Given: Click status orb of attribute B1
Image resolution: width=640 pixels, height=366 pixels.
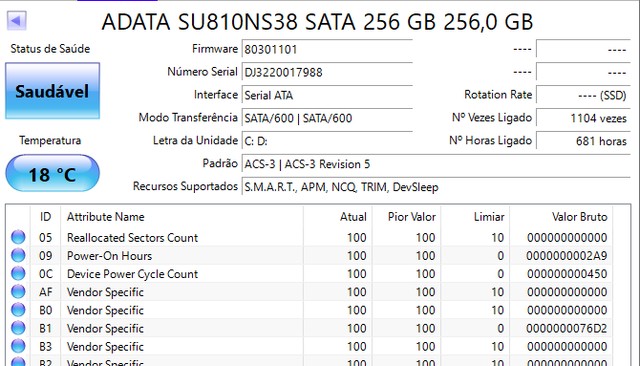Looking at the screenshot, I should pyautogui.click(x=18, y=328).
